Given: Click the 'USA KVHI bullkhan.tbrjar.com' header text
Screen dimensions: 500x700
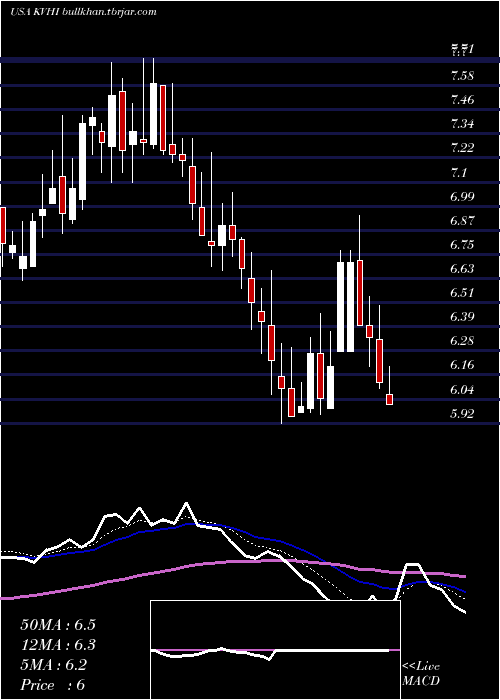Looking at the screenshot, I should [83, 12].
